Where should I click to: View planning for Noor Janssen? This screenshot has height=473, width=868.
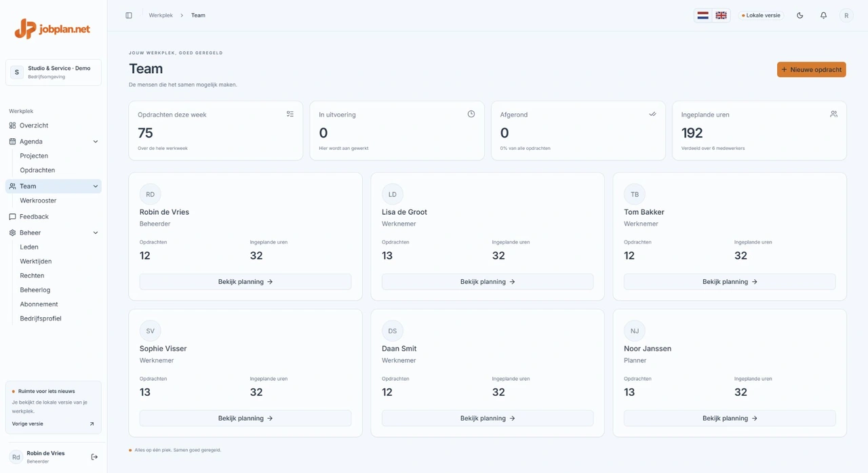tap(730, 418)
